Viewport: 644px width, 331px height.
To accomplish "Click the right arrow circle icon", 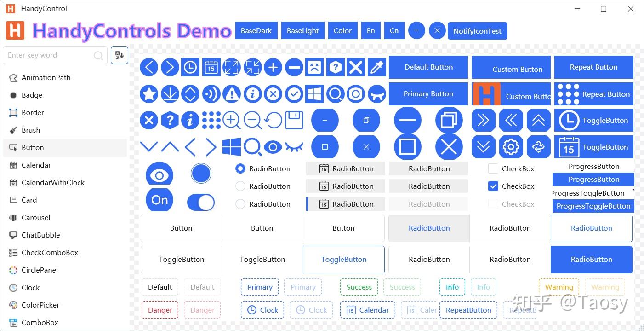I will 170,67.
